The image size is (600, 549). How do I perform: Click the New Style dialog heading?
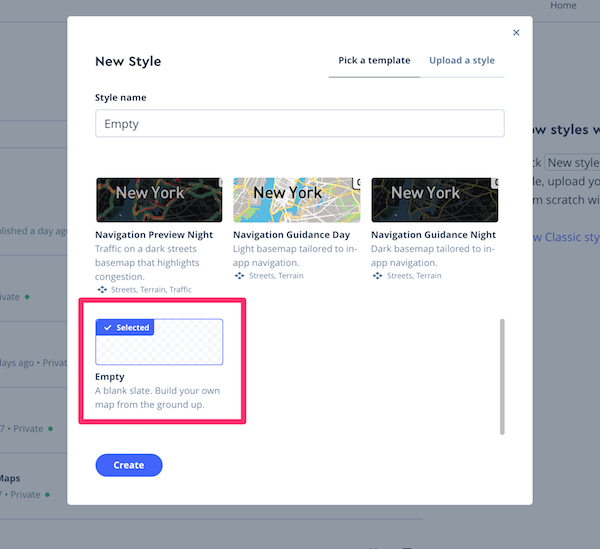point(128,61)
